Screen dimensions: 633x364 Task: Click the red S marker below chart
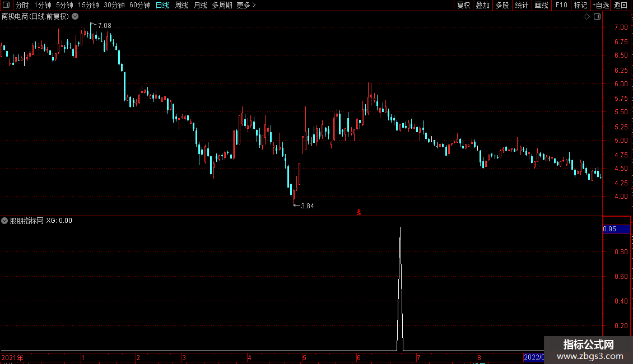(359, 212)
